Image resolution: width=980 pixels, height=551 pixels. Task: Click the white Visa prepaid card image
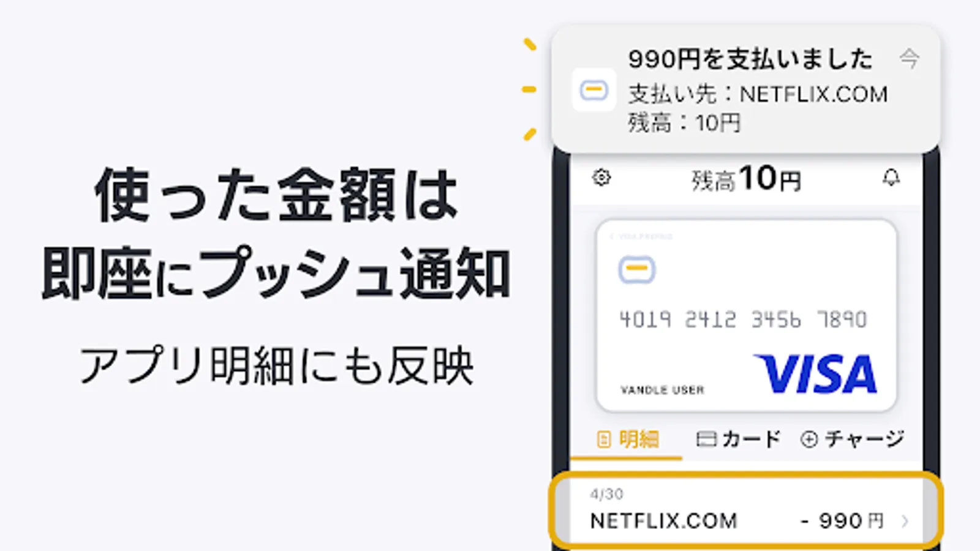tap(747, 315)
